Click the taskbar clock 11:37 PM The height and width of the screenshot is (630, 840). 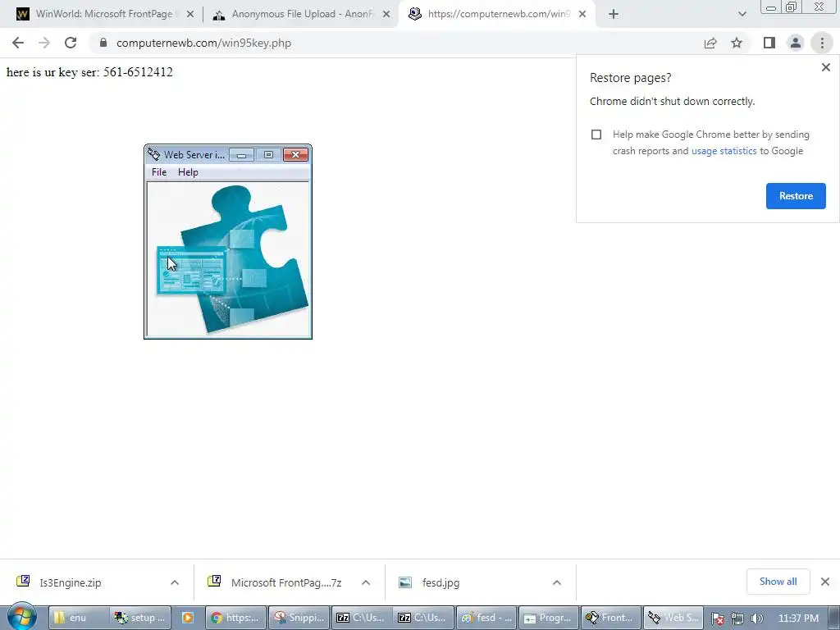pos(798,619)
